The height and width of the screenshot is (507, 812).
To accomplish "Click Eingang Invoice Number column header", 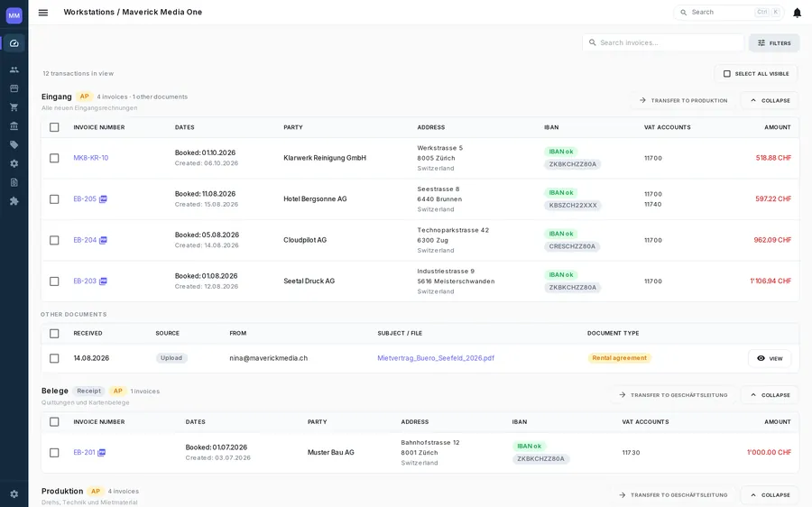I will coord(99,127).
